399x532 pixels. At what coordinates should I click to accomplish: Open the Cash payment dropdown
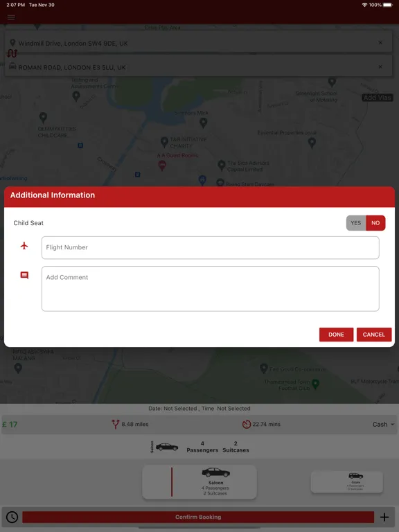click(x=383, y=425)
